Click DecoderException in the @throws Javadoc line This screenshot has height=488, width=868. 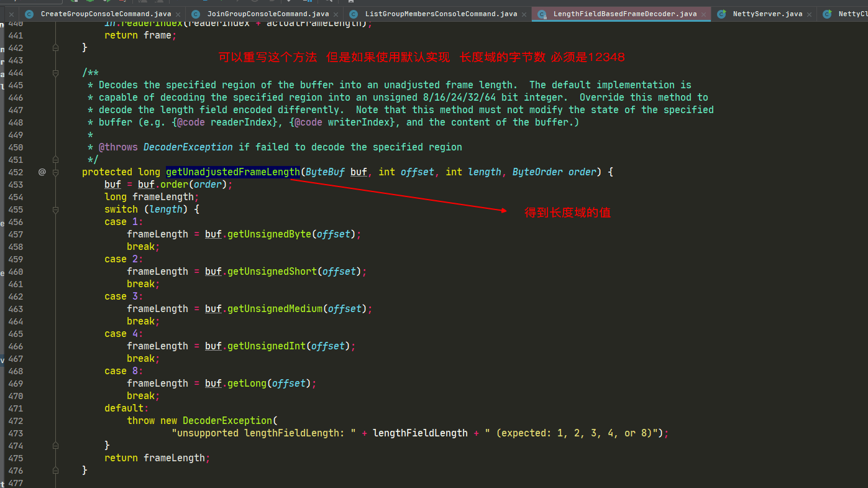pyautogui.click(x=188, y=147)
